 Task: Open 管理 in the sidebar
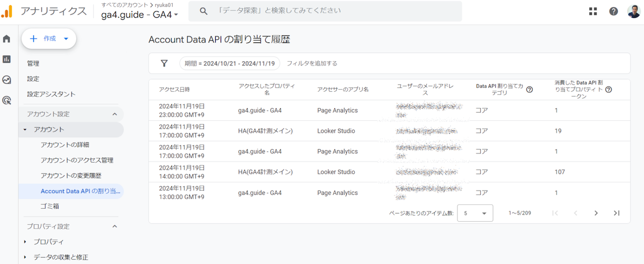33,63
